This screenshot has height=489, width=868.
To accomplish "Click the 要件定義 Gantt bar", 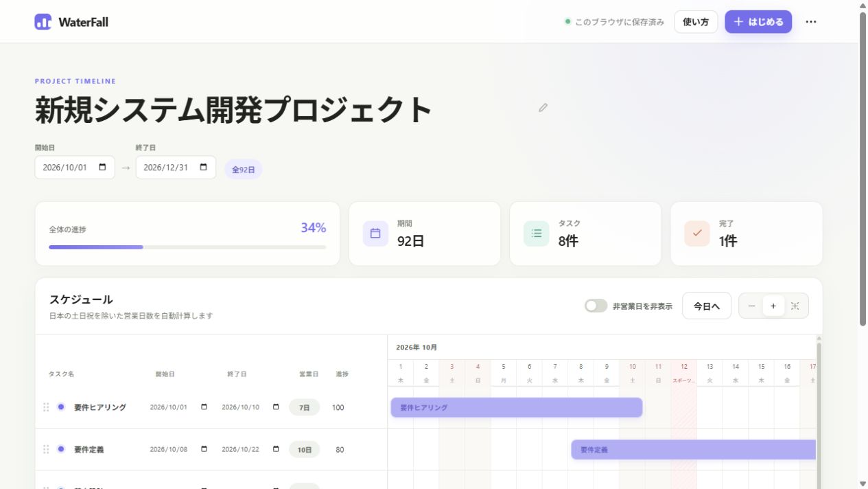I will click(694, 450).
